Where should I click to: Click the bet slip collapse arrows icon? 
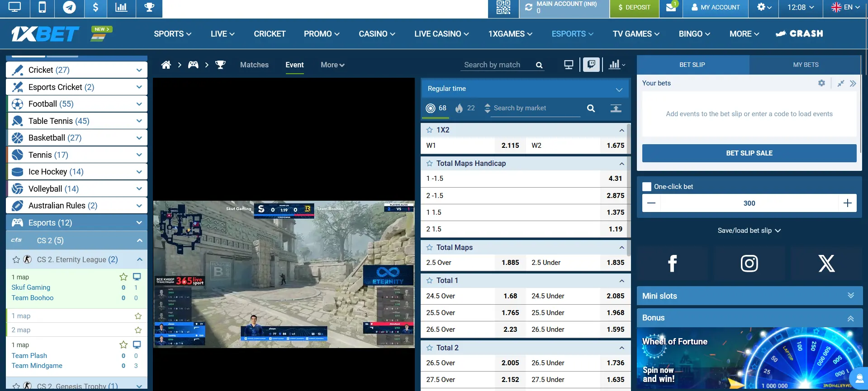[x=840, y=83]
